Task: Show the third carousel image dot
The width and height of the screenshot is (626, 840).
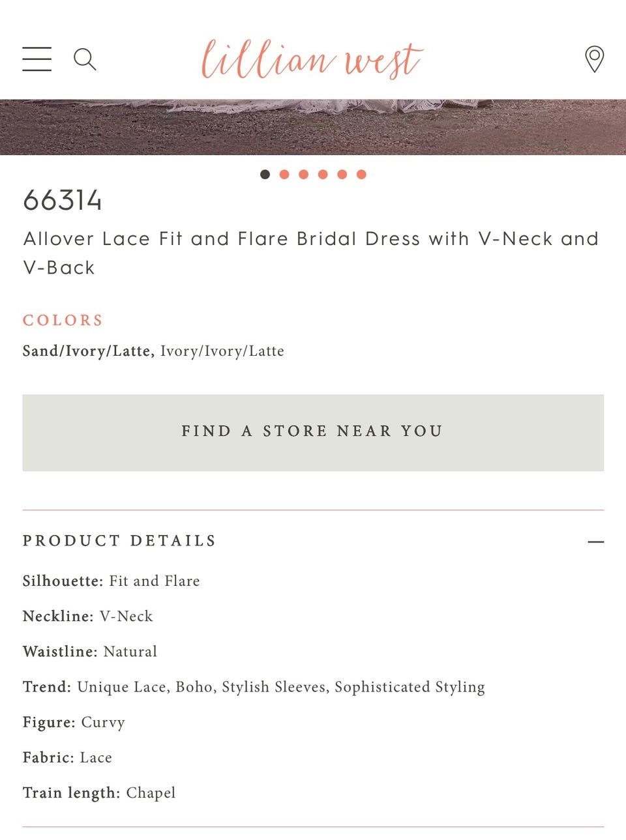Action: [x=303, y=174]
